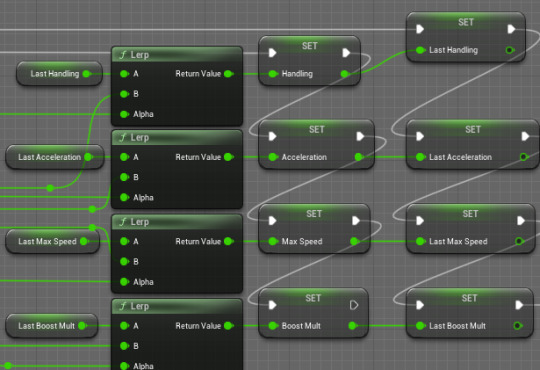
Task: Click the output pin of SET Last Boost Mult
Action: (517, 326)
